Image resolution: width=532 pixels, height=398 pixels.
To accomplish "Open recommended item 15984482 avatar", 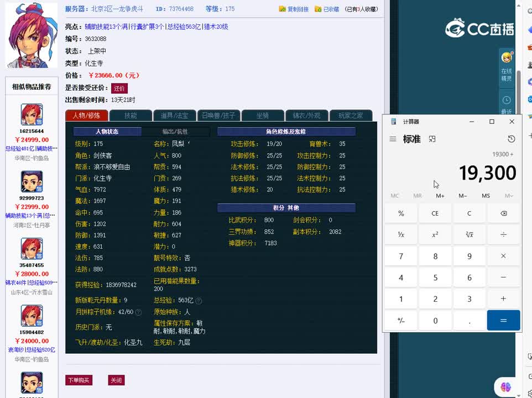I will point(32,316).
